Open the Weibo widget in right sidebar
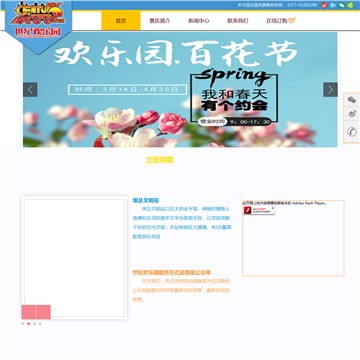 point(352,114)
